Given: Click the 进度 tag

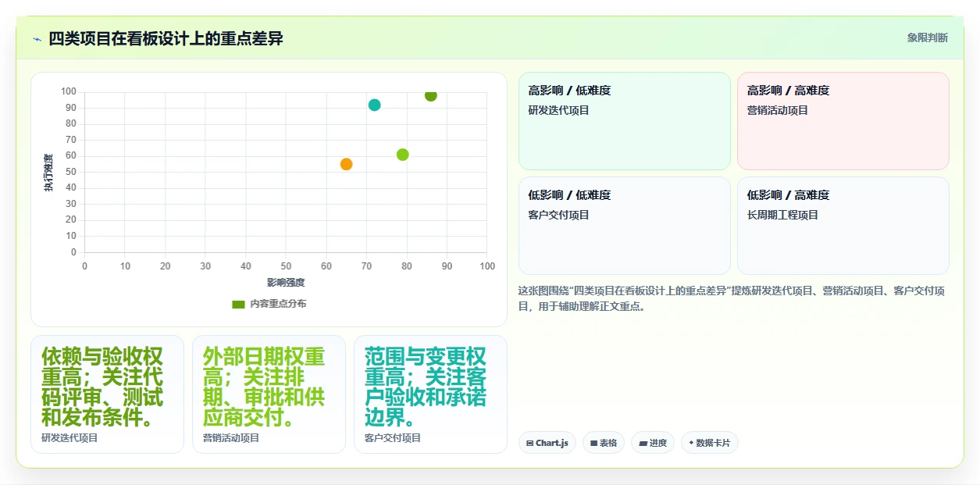Looking at the screenshot, I should (653, 443).
